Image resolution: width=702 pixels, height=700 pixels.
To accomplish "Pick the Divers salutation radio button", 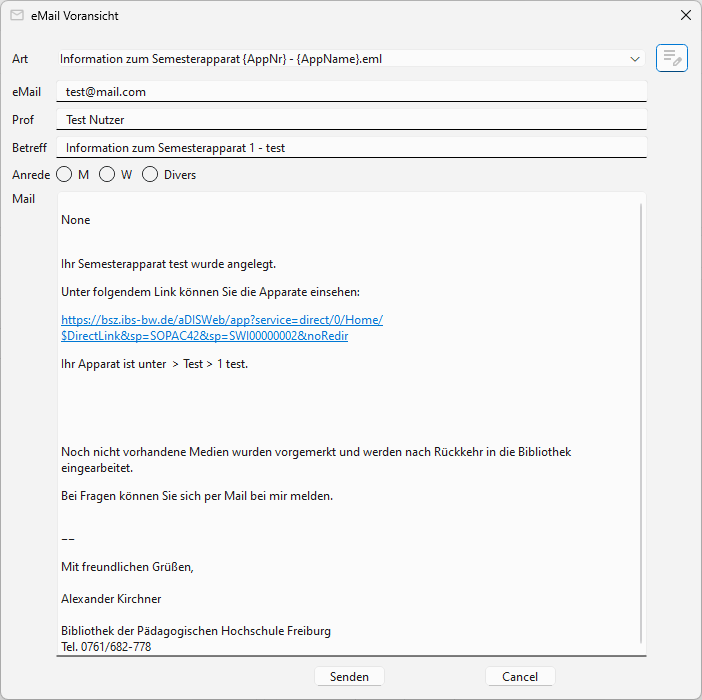I will click(x=150, y=175).
